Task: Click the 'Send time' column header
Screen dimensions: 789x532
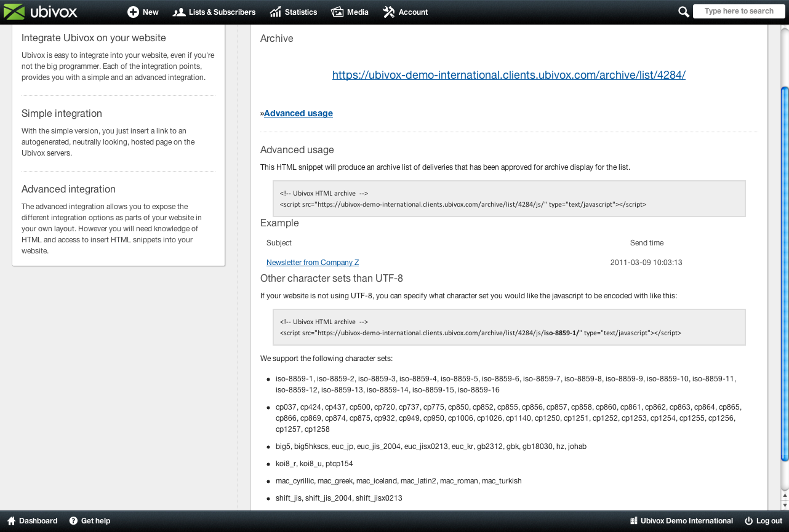Action: [x=647, y=243]
